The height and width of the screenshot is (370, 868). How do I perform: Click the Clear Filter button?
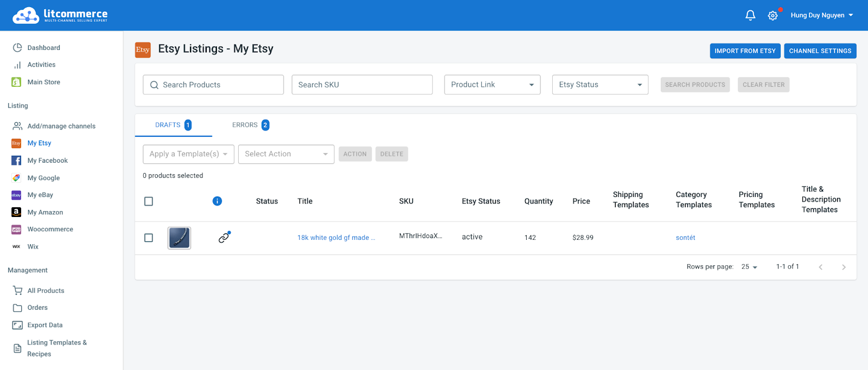[x=763, y=85]
